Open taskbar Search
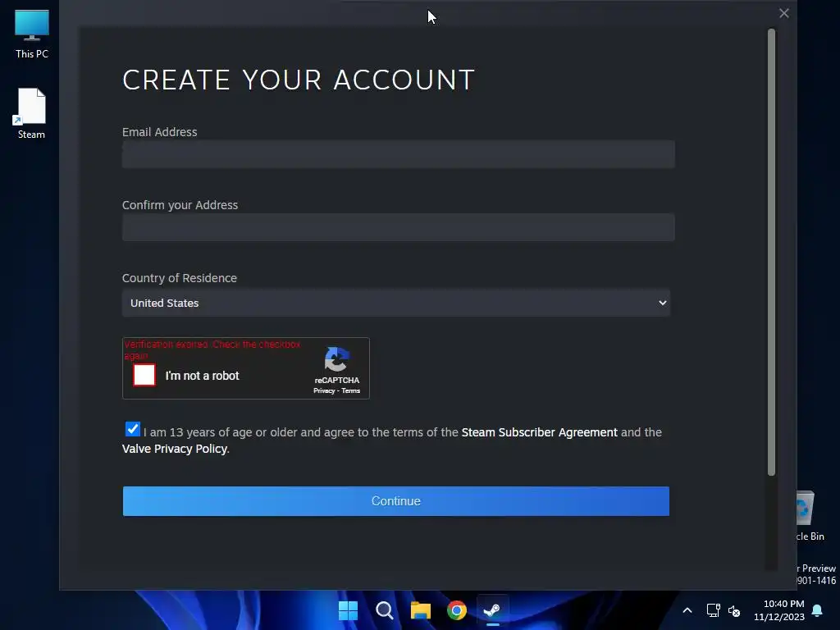 point(384,610)
